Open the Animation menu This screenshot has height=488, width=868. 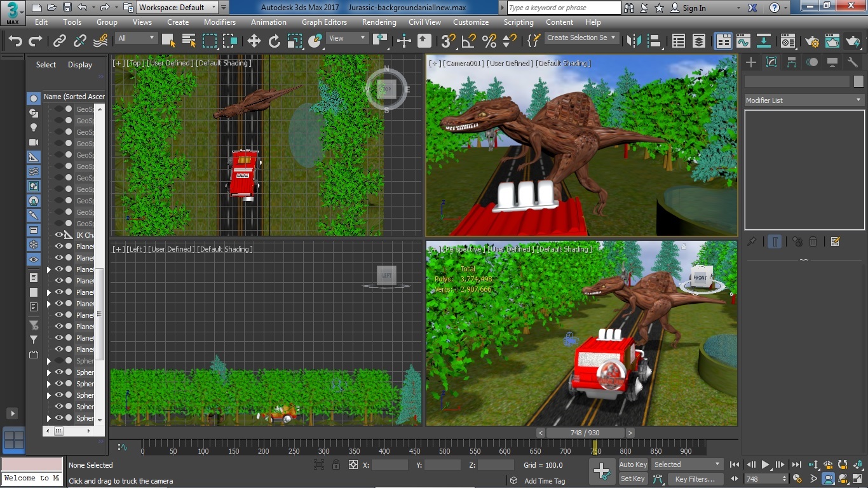[x=269, y=22]
